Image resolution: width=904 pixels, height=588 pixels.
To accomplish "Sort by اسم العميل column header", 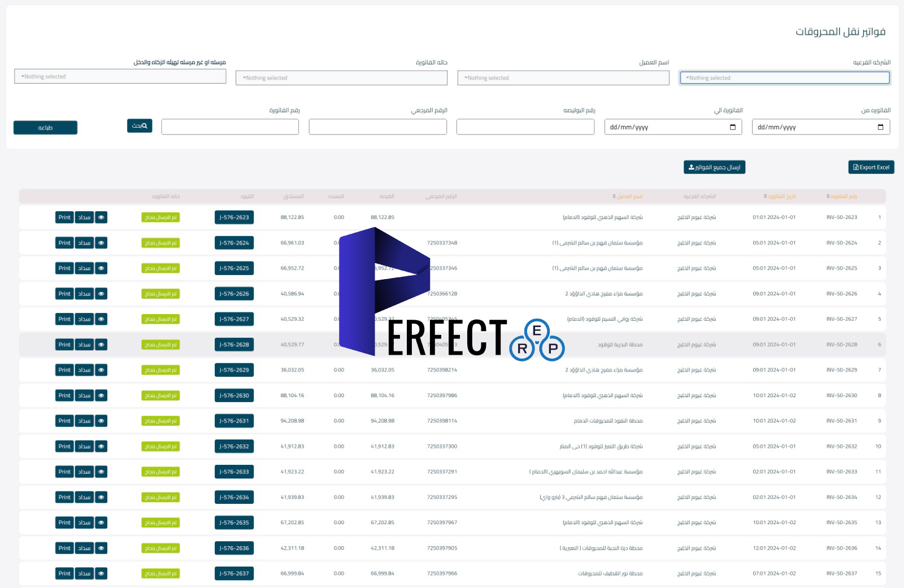I will point(628,197).
